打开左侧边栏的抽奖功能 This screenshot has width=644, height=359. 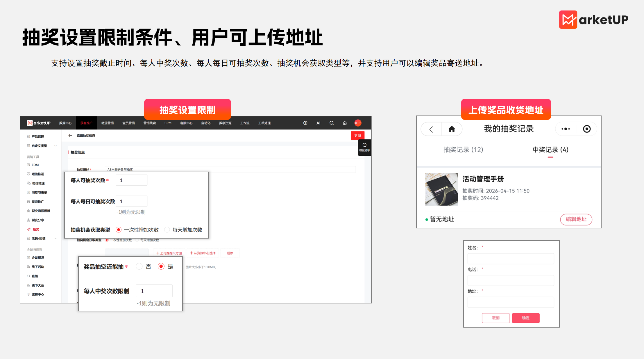coord(35,229)
